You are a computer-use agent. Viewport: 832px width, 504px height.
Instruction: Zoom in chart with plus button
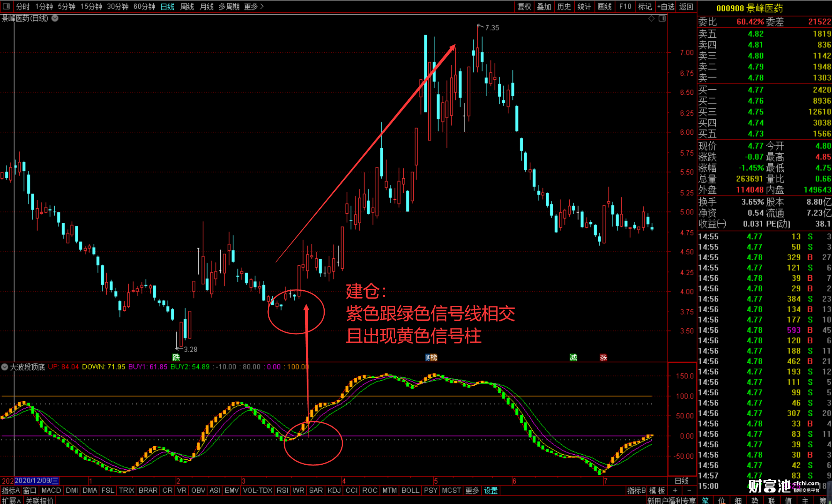675,490
